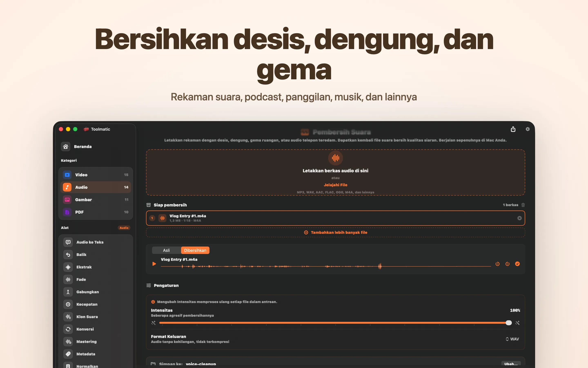Viewport: 588px width, 368px height.
Task: Open the Gabungkan merge tool icon
Action: pyautogui.click(x=68, y=292)
